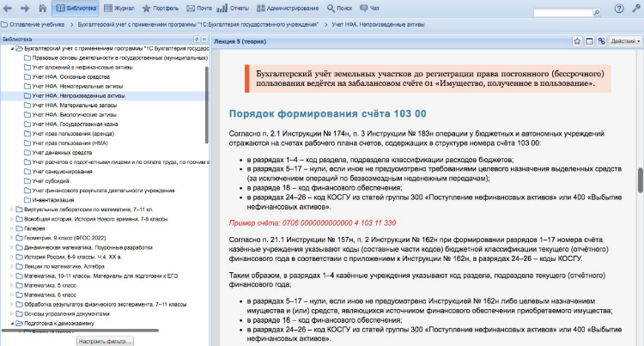The image size is (644, 346).
Task: Click the Настроить фильтр button
Action: pyautogui.click(x=105, y=341)
